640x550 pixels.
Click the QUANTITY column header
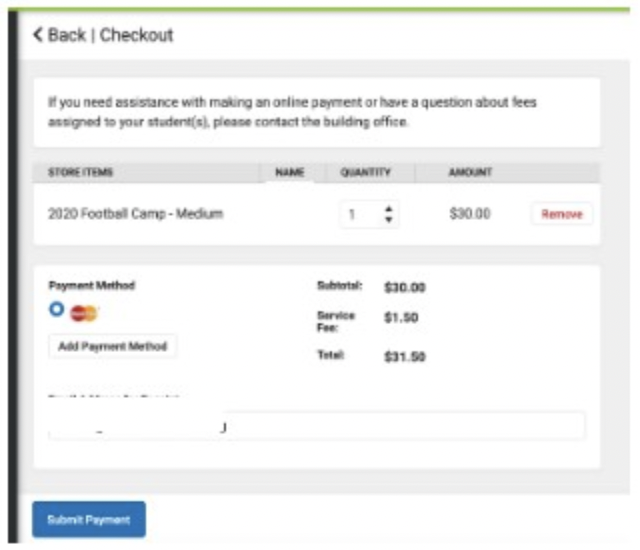click(366, 172)
